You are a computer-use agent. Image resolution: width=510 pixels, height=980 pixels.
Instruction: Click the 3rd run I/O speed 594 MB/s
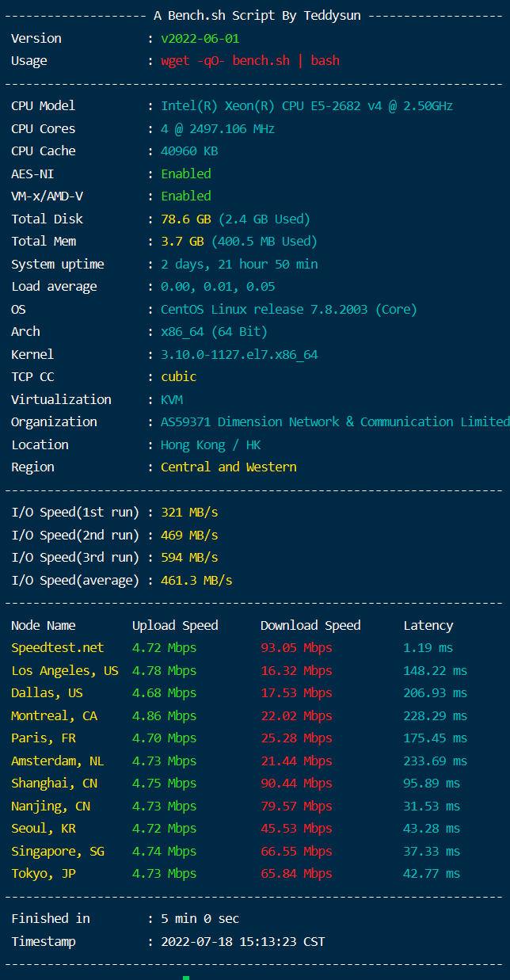click(x=189, y=557)
